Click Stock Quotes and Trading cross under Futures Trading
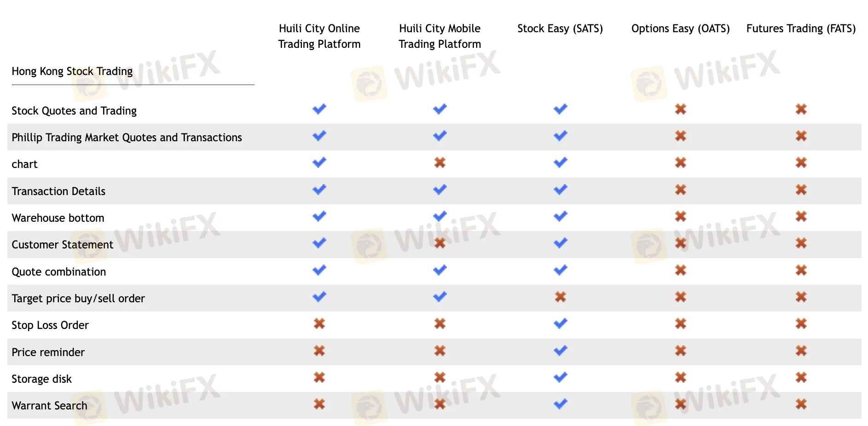The image size is (868, 426). [801, 109]
